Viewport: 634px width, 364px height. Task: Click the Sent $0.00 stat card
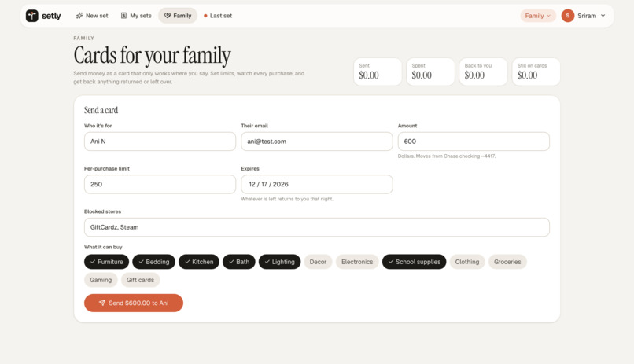tap(378, 72)
